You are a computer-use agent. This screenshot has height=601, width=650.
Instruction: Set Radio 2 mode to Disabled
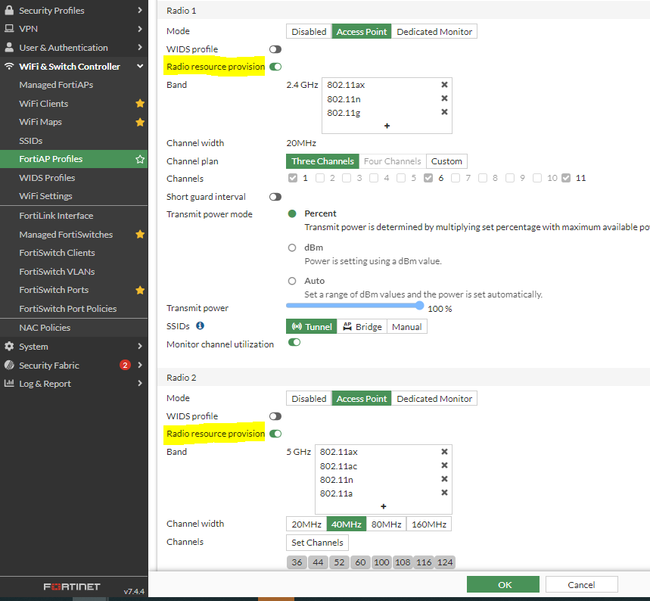(309, 399)
